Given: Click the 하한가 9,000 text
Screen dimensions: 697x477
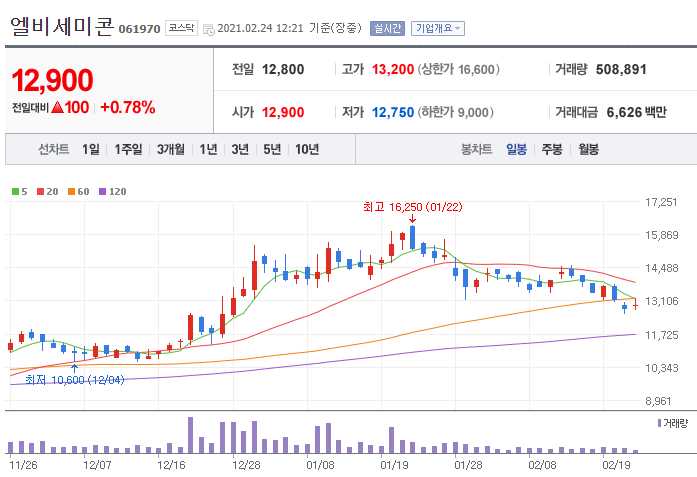Looking at the screenshot, I should pyautogui.click(x=455, y=112).
